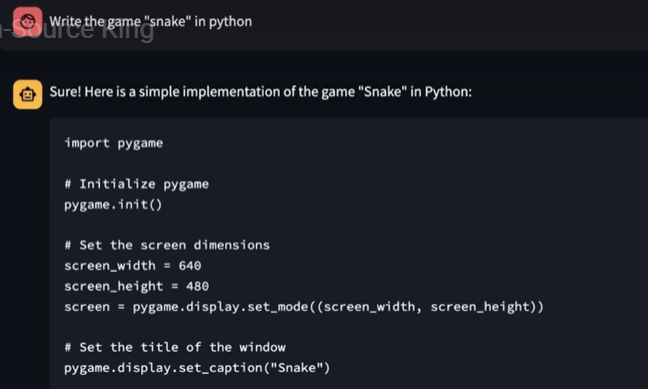Click the value 480 in the code
Screen dimensions: 648x389
point(198,286)
